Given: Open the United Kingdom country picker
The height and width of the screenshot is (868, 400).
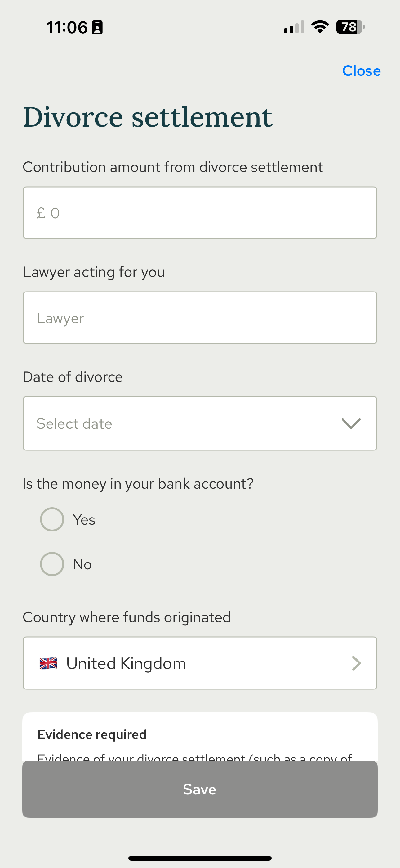Looking at the screenshot, I should click(200, 663).
